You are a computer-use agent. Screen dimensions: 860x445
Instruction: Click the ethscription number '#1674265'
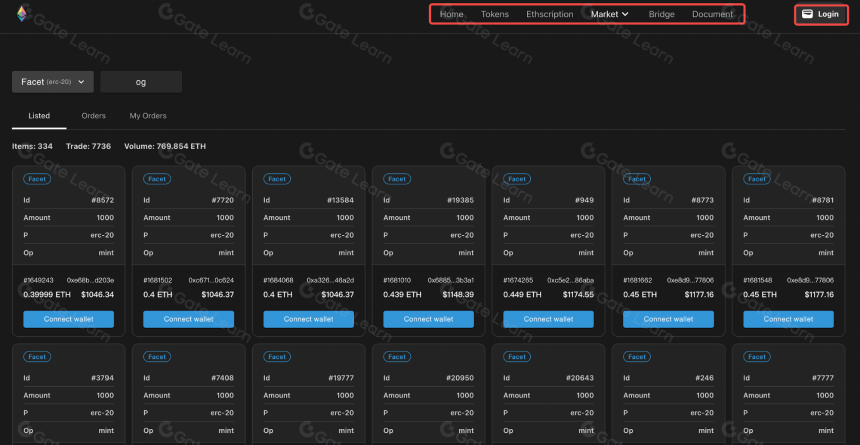pos(518,280)
